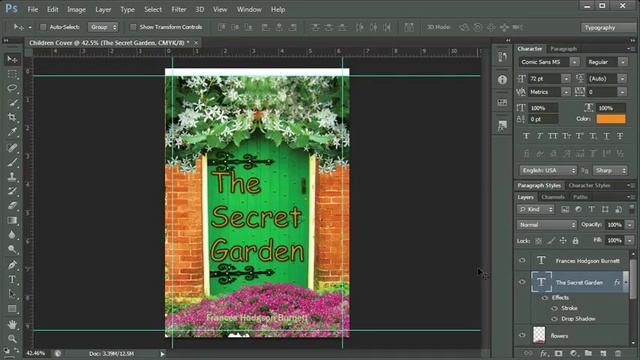Toggle Stroke effect visibility
640x360 pixels.
point(554,309)
